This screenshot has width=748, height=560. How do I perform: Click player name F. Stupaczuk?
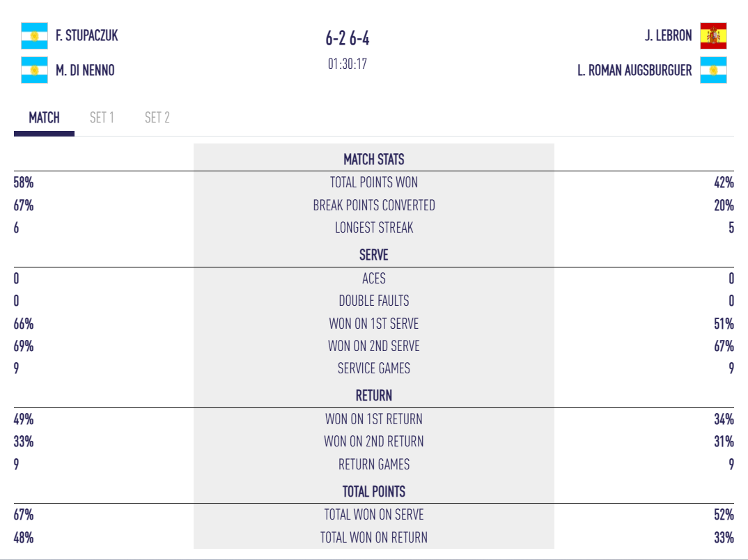[x=87, y=36]
